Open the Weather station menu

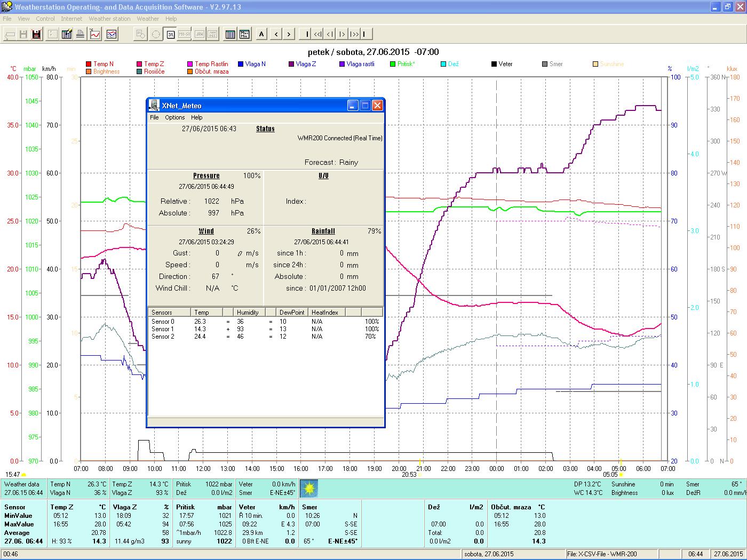(x=109, y=19)
